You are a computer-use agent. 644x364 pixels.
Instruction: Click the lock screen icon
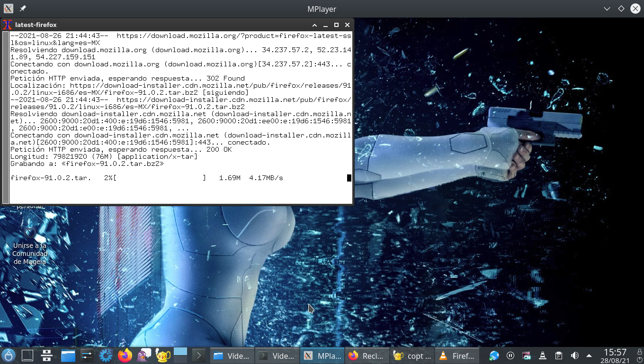(x=639, y=352)
